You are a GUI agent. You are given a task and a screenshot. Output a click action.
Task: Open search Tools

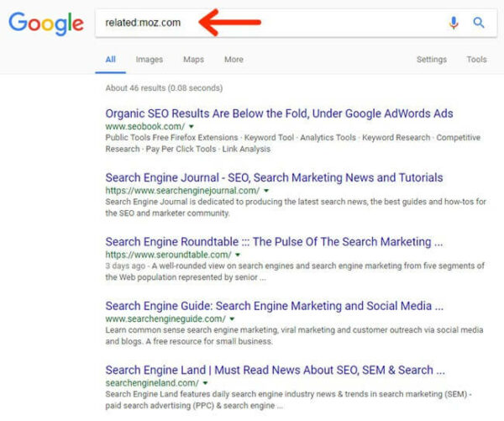476,60
